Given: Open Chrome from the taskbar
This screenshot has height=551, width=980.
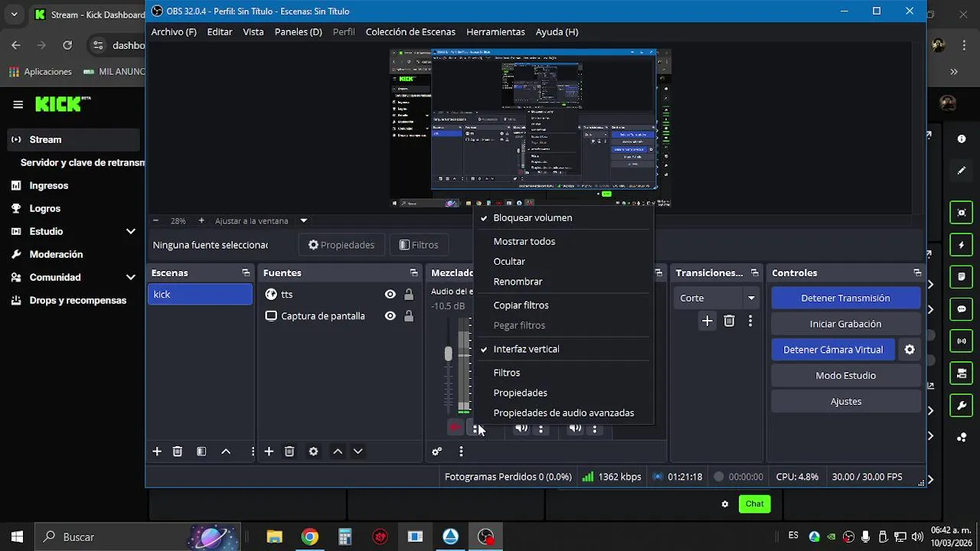Looking at the screenshot, I should (x=310, y=537).
